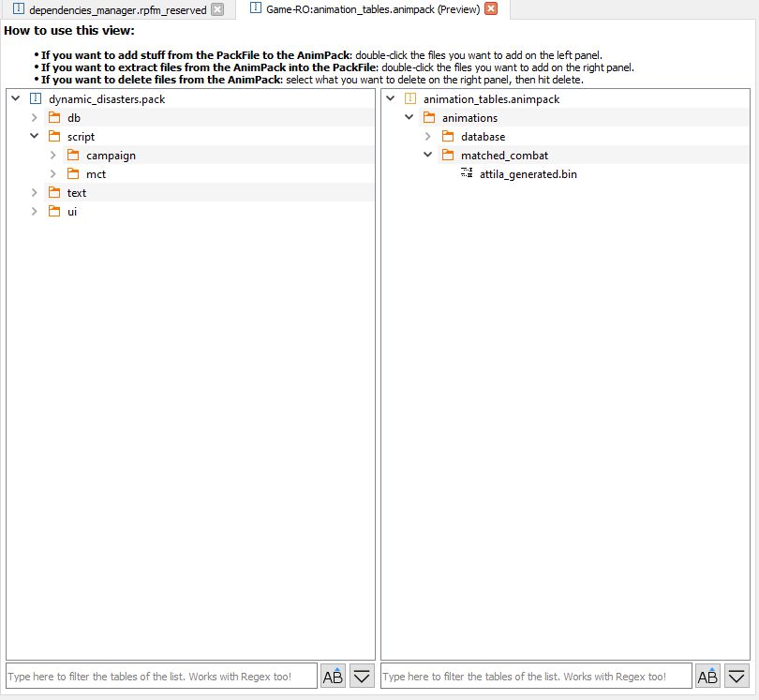The height and width of the screenshot is (700, 759).
Task: Expand the database folder in AnimPack
Action: pyautogui.click(x=428, y=137)
